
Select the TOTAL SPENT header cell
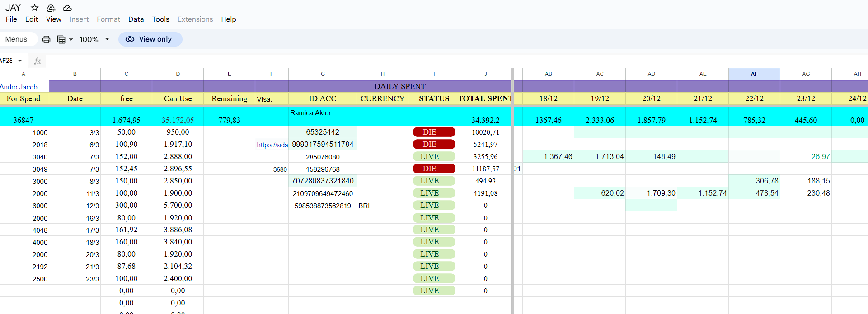tap(485, 98)
